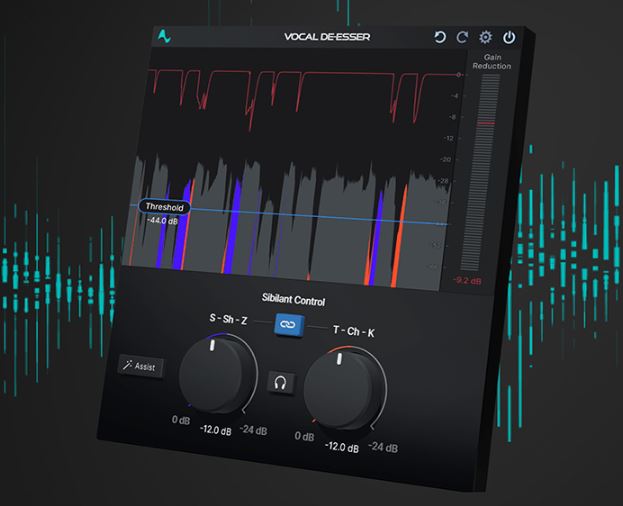Click -12.0 dB value under S-Sh-Z knob
The image size is (623, 506).
coord(217,429)
